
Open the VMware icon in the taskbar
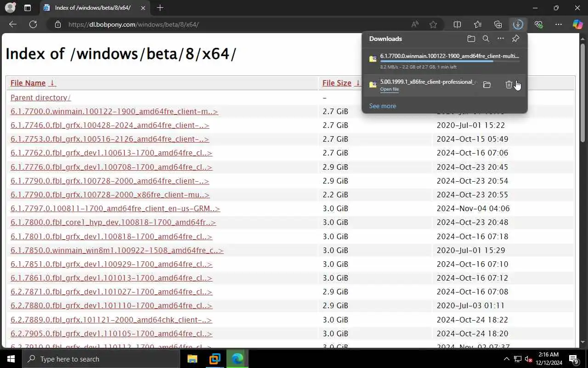click(215, 359)
